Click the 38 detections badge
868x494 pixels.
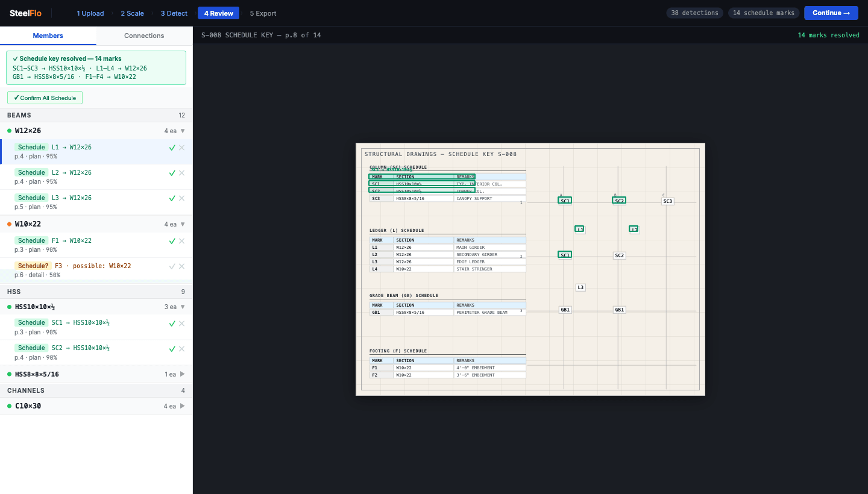695,13
